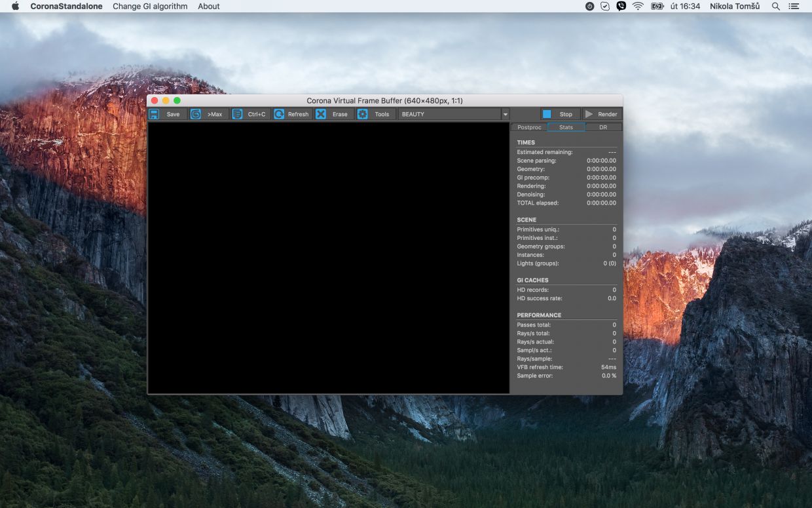Screen dimensions: 812x508
Task: Refresh the frame buffer
Action: (292, 114)
